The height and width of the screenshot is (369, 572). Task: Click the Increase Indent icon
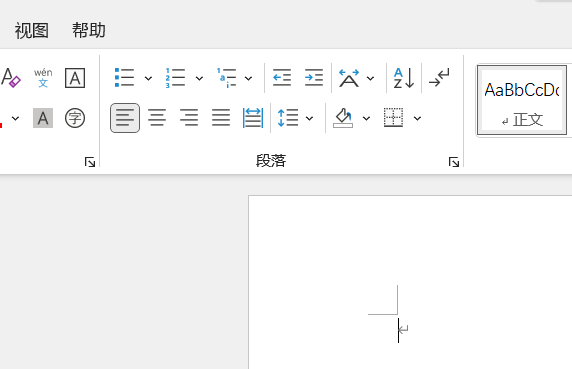[314, 78]
